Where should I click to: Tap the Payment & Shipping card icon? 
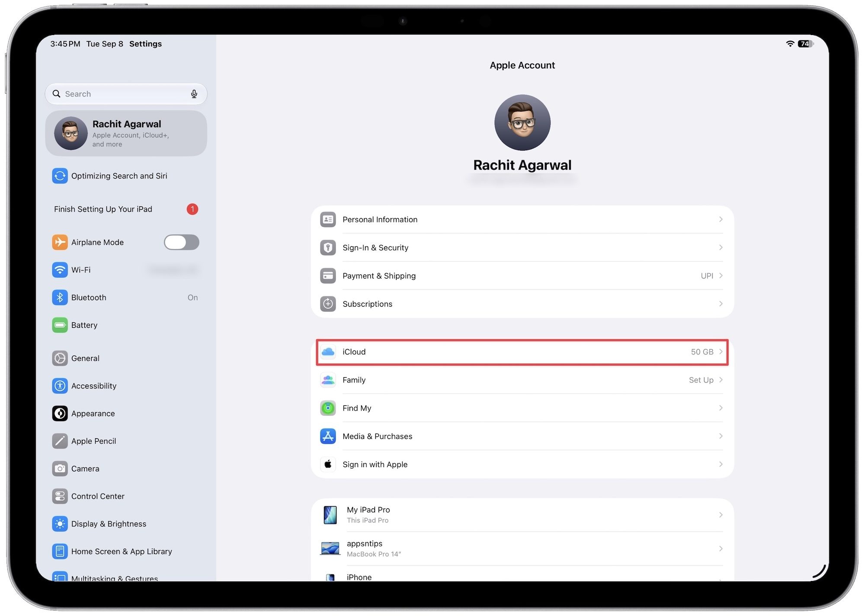328,276
